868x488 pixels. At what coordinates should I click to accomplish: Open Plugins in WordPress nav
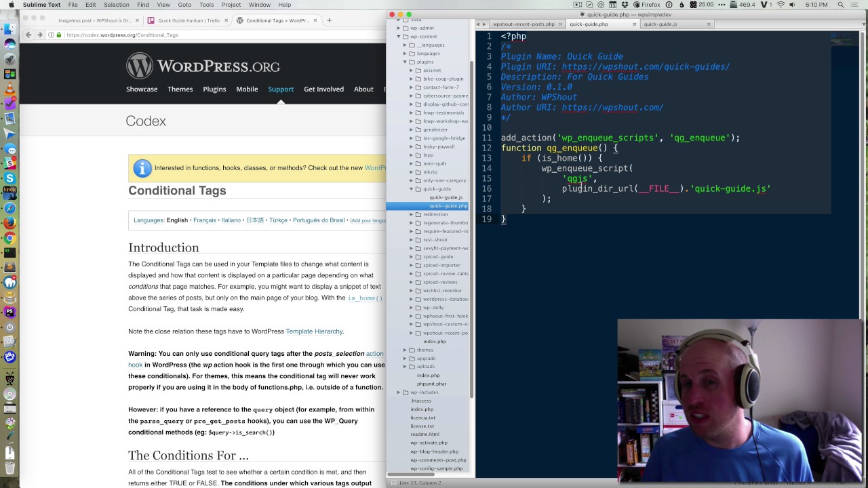pos(214,89)
